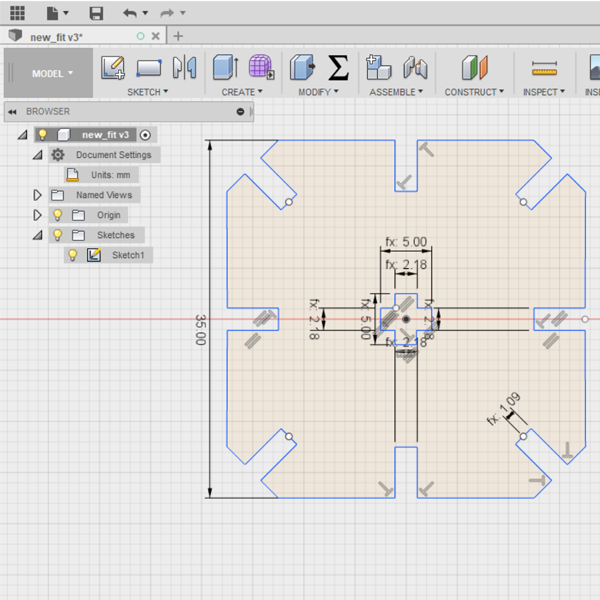Viewport: 600px width, 600px height.
Task: Expand the Named Views folder
Action: (x=38, y=195)
